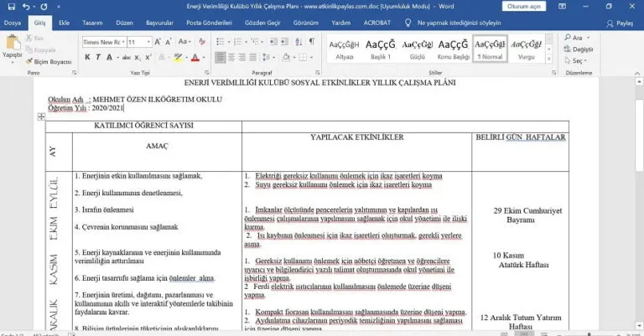Show paragraph marks with pilcrow icon
Image resolution: width=644 pixels, height=336 pixels.
312,42
